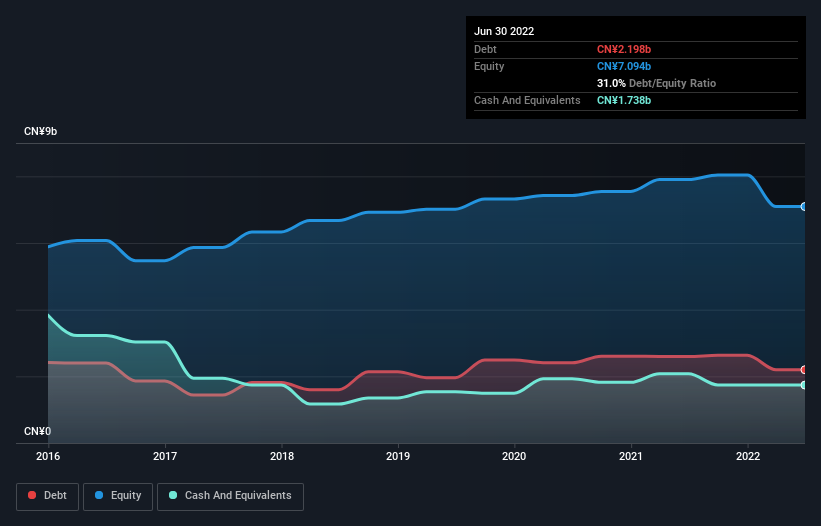Screen dimensions: 821x526
Task: Select the red Debt endpoint marker
Action: coord(804,370)
